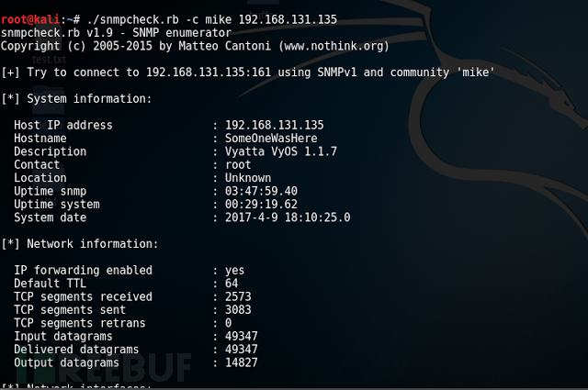The image size is (588, 390).
Task: Click the Uptime system value 00:29:19.62
Action: click(x=261, y=205)
